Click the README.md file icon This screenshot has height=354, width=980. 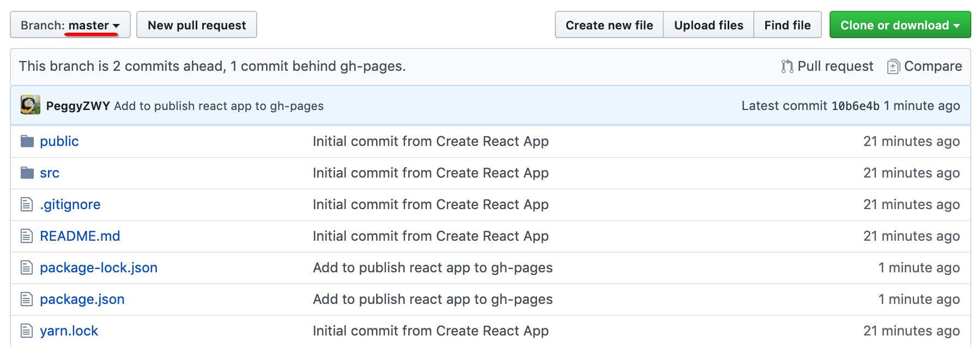click(x=27, y=236)
